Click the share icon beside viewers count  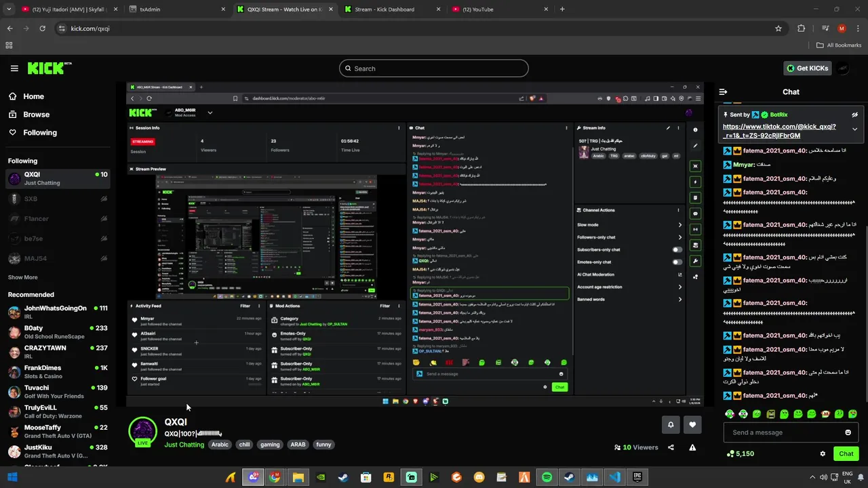tap(671, 447)
